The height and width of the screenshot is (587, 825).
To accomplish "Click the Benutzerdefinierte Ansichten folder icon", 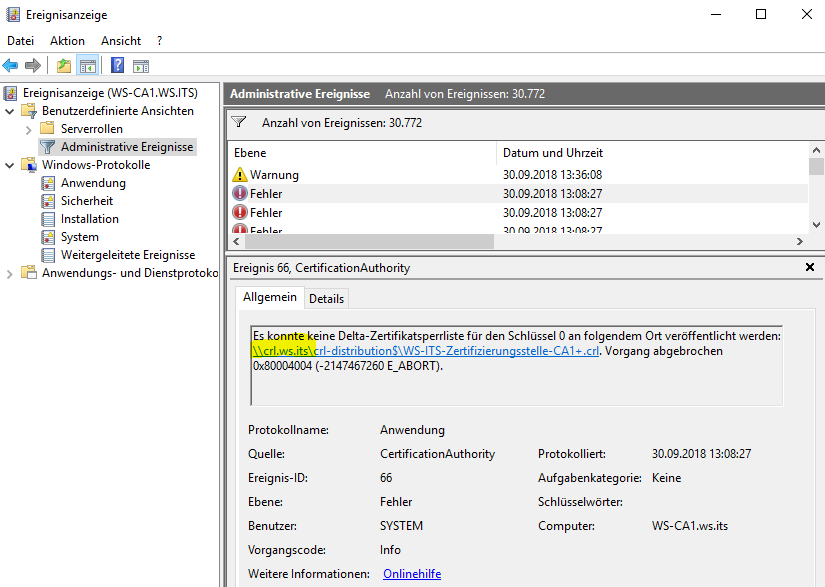I will 29,111.
